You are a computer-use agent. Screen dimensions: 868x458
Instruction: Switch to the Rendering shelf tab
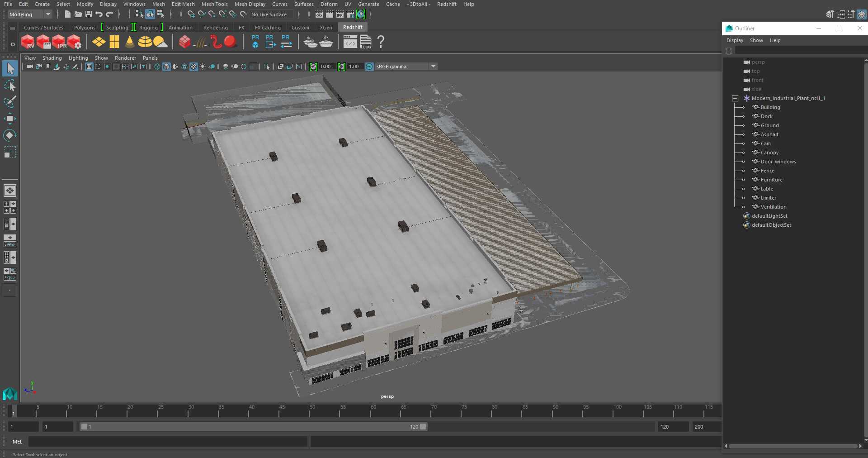[216, 28]
